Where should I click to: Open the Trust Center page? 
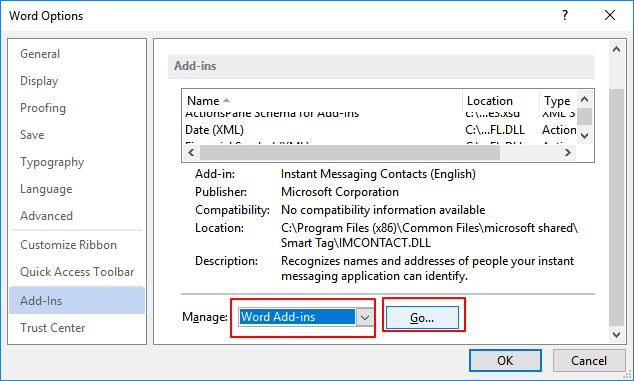point(77,328)
